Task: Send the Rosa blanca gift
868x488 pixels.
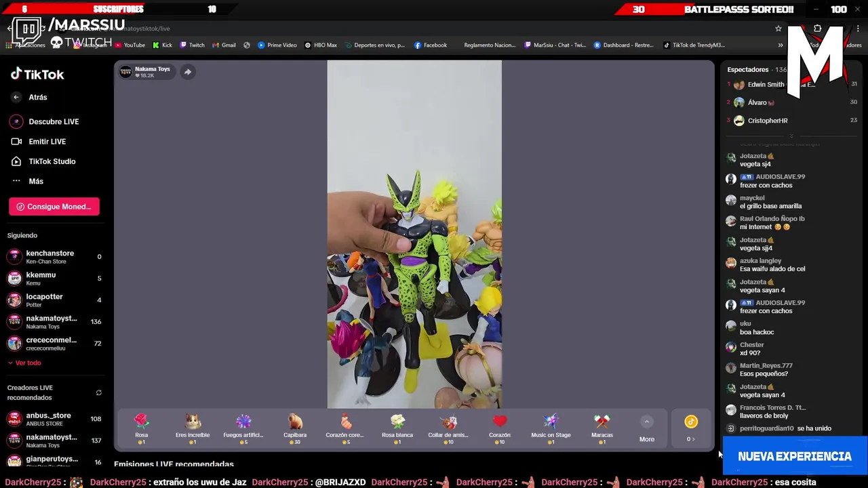Action: [397, 429]
